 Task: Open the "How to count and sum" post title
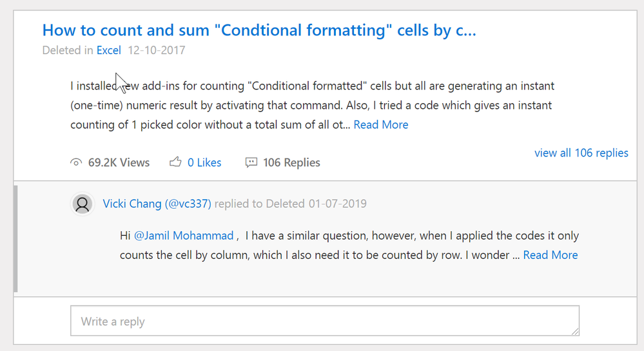click(259, 30)
